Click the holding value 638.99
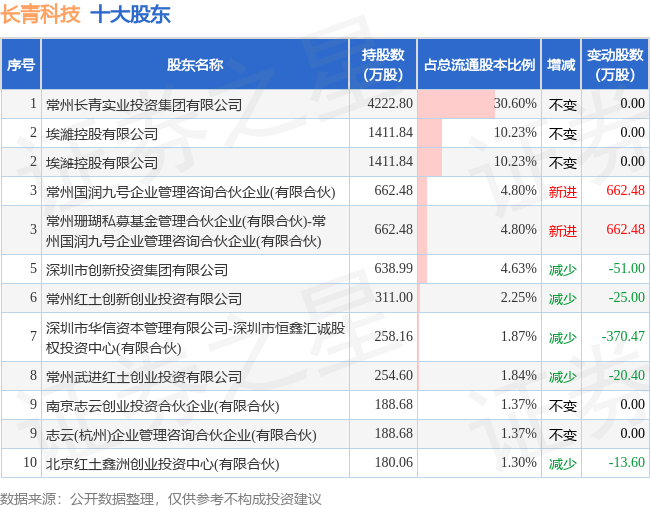The width and height of the screenshot is (650, 508). point(393,268)
